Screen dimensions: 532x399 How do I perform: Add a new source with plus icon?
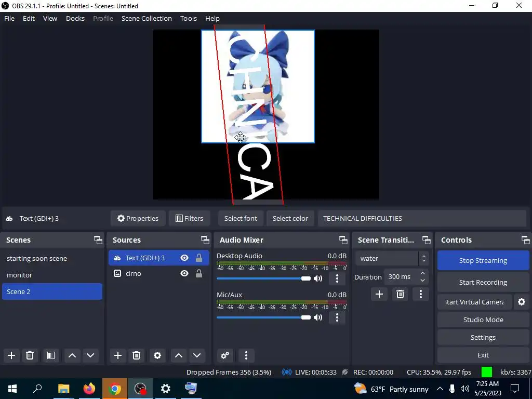pos(118,355)
